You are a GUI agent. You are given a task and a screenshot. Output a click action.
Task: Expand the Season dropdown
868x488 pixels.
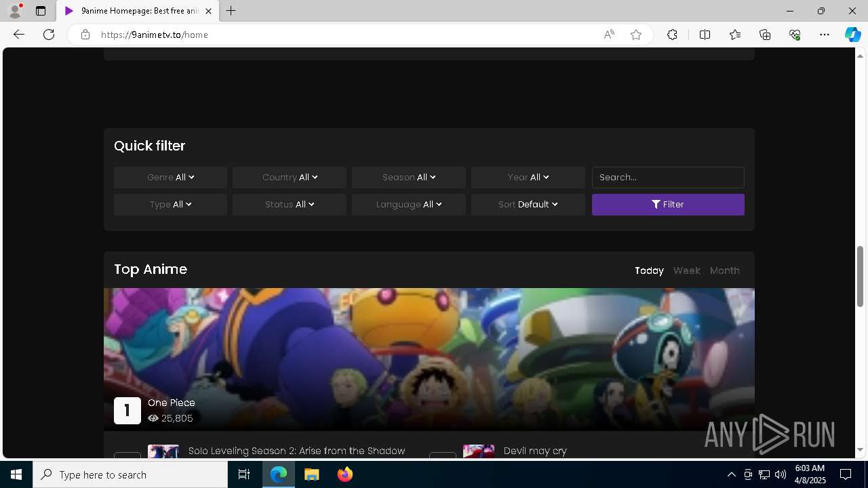coord(409,178)
